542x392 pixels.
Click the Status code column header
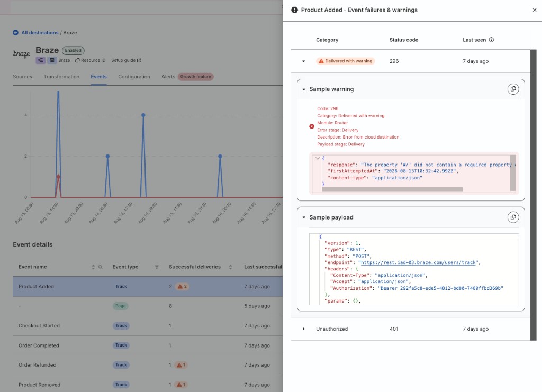404,40
